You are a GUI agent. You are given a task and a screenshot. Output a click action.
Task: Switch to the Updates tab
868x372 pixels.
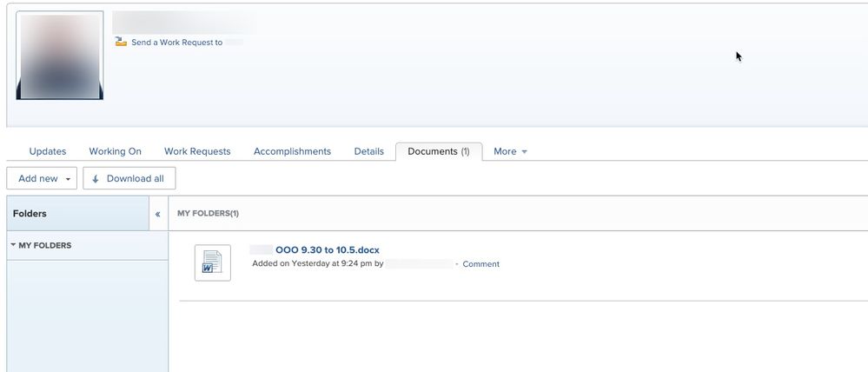tap(48, 151)
